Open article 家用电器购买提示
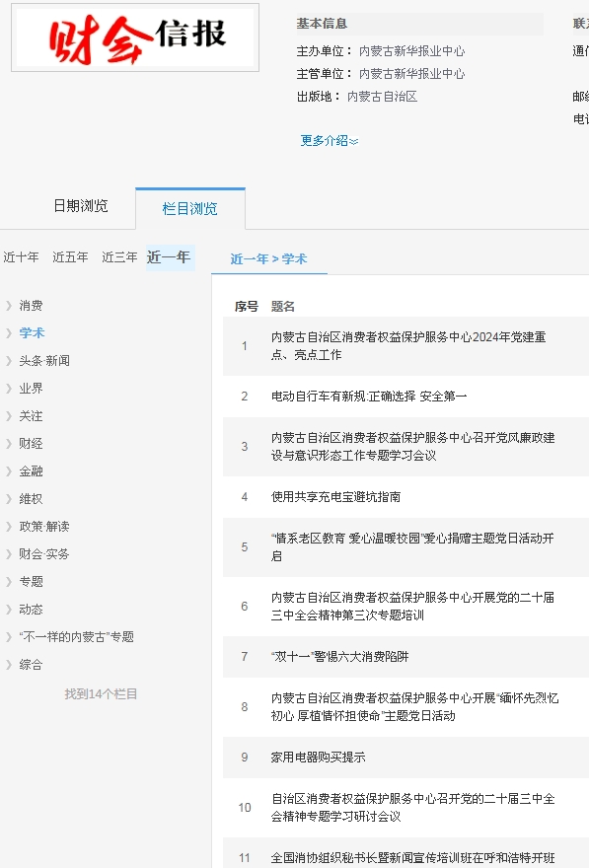Viewport: 589px width, 868px height. 318,758
